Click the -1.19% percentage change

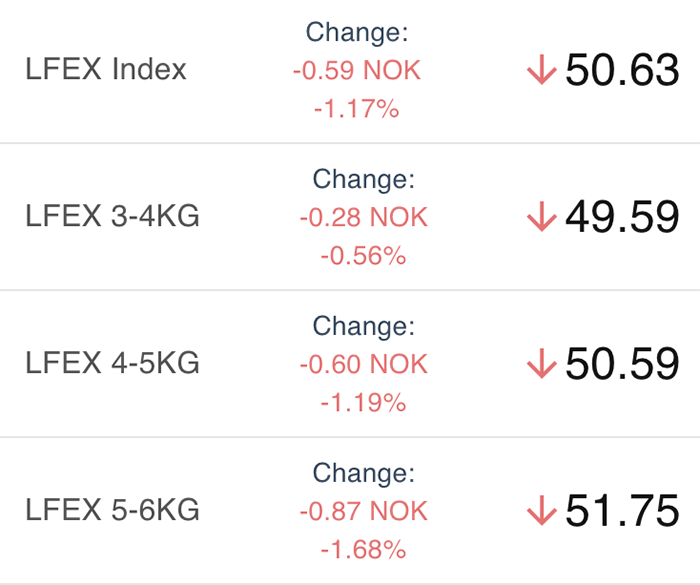(363, 402)
